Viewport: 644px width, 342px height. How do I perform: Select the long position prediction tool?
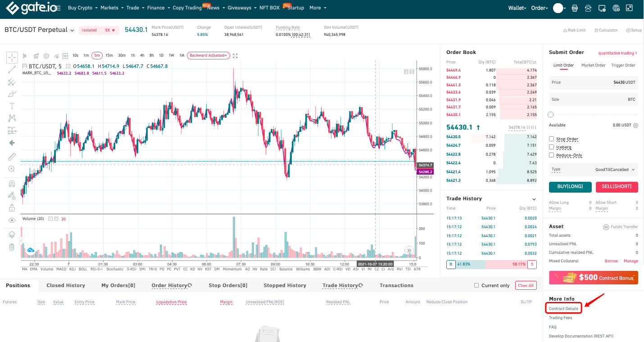[12, 130]
